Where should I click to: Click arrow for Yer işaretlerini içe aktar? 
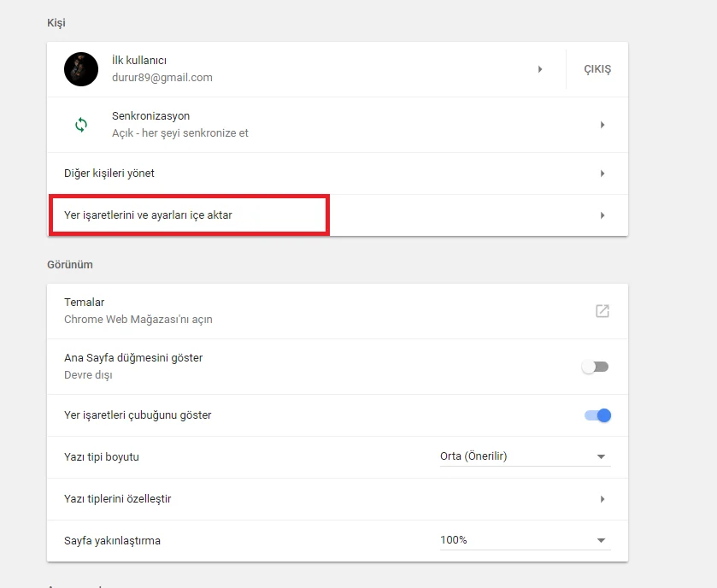click(x=602, y=215)
